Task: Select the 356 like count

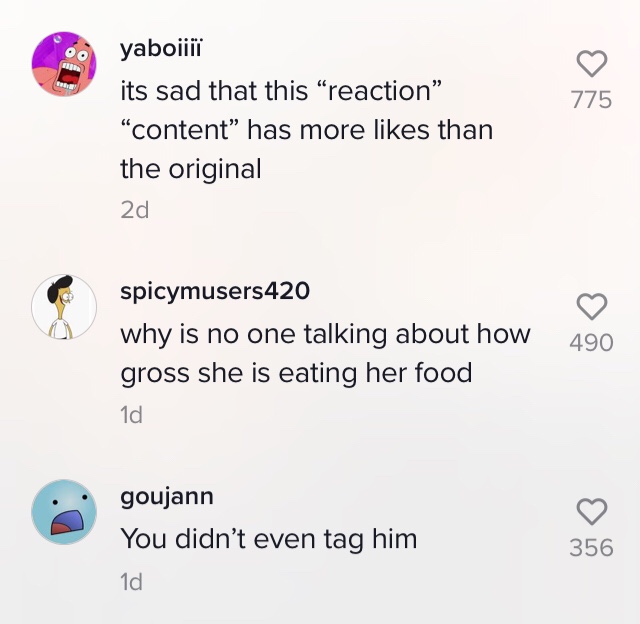Action: click(x=592, y=548)
